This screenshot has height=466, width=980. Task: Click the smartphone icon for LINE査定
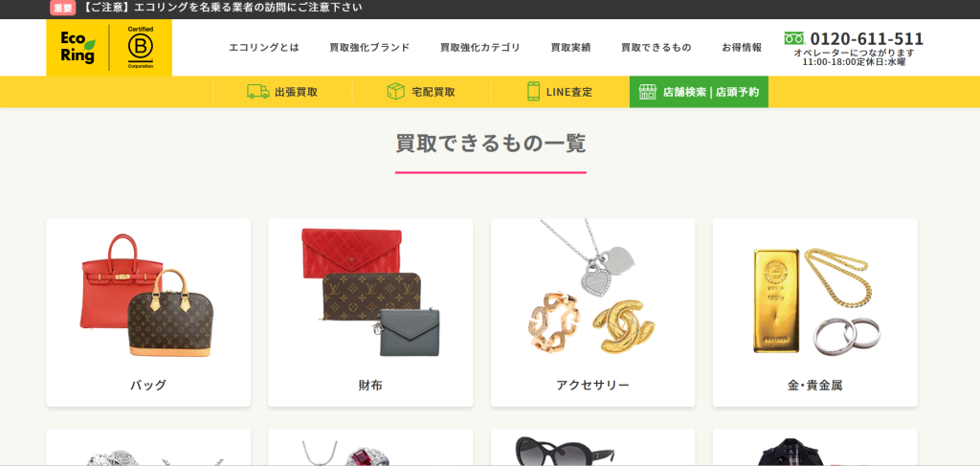tap(533, 92)
